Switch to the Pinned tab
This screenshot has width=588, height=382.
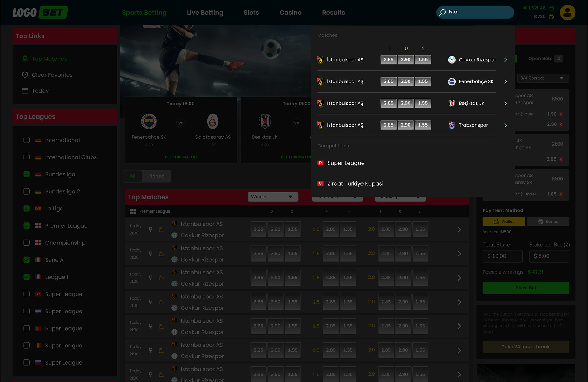click(x=156, y=176)
